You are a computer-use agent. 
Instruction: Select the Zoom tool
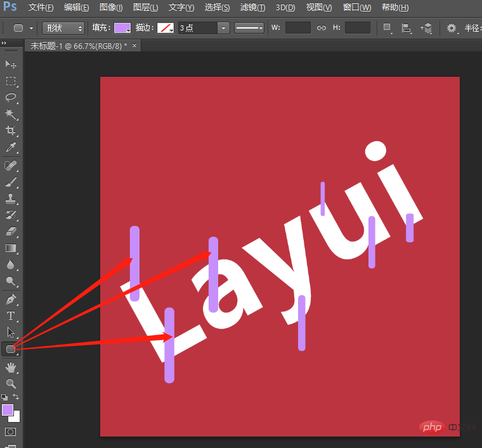pos(11,383)
